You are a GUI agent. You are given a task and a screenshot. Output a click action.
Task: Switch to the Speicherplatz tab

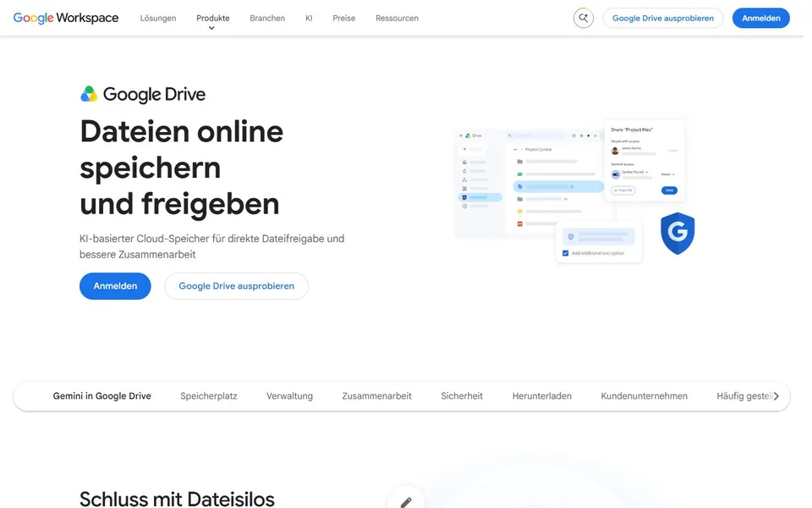pyautogui.click(x=209, y=396)
